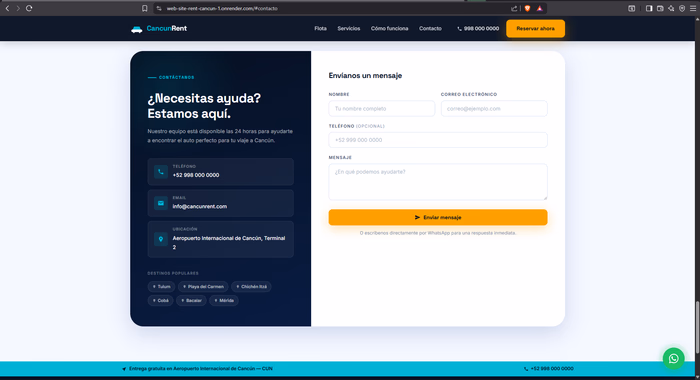Screen dimensions: 700x380
Task: Click the browser forward arrow
Action: 18,8
